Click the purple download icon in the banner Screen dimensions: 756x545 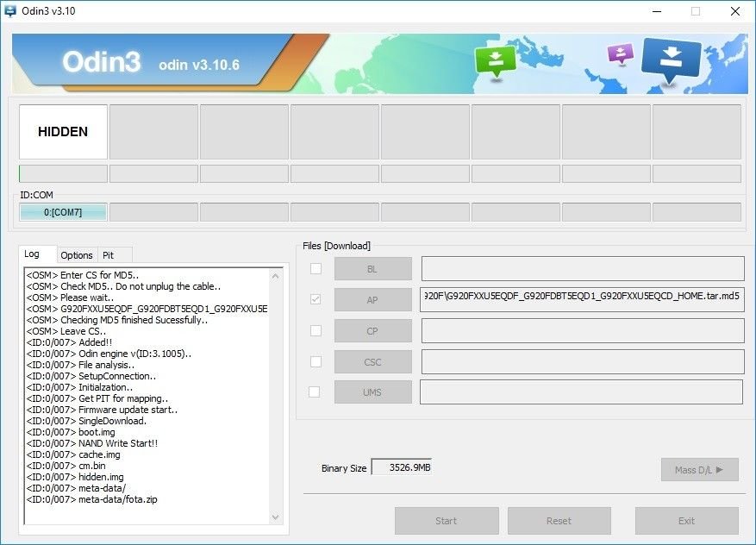point(621,54)
